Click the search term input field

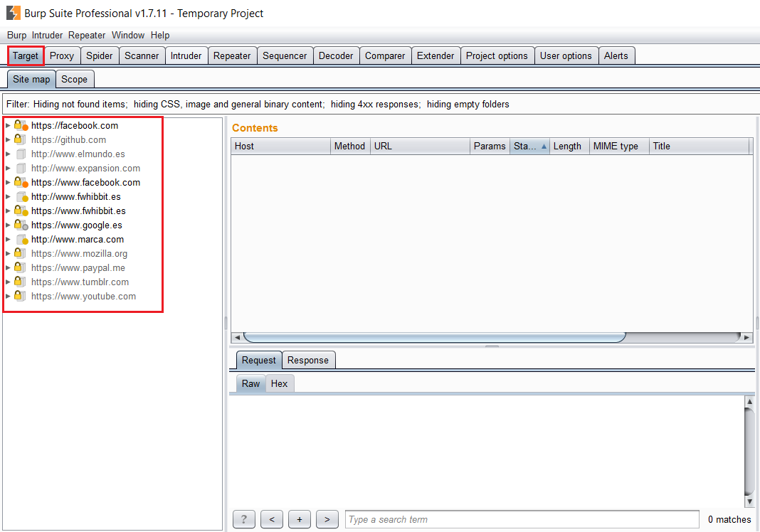pyautogui.click(x=522, y=520)
